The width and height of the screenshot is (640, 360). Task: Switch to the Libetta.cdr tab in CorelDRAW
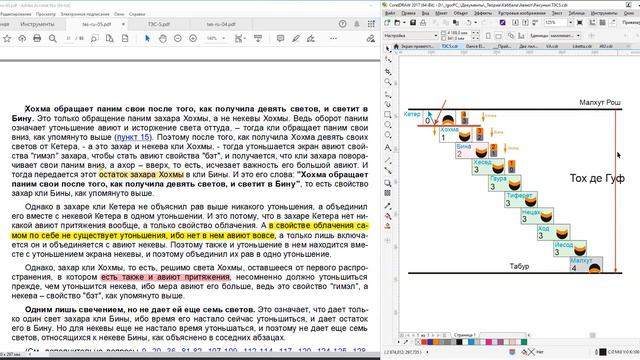(x=582, y=47)
